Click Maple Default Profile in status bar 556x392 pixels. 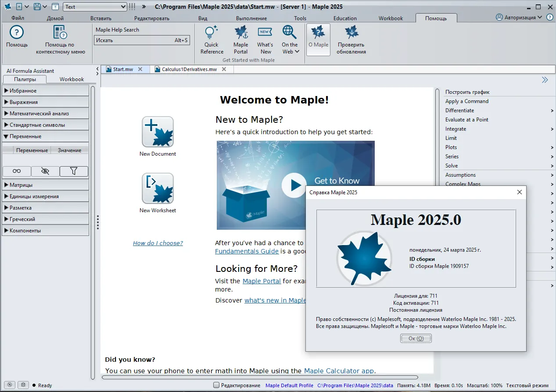(289, 385)
